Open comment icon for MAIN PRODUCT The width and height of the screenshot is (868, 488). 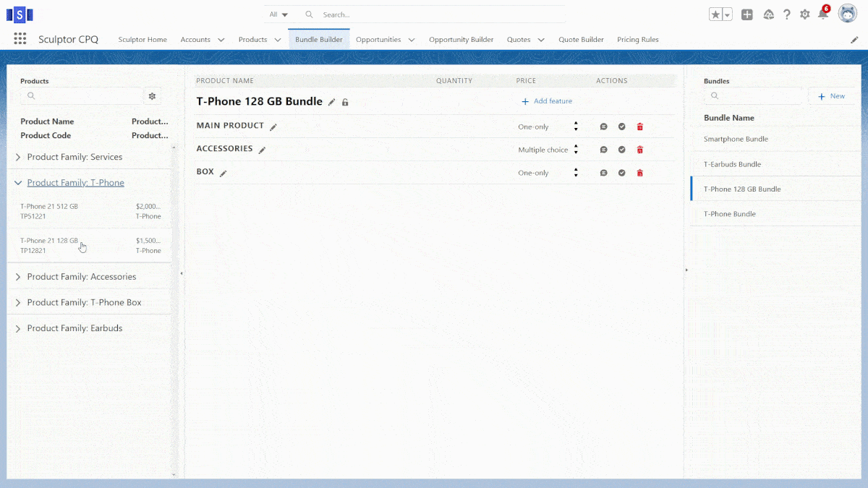(x=603, y=127)
